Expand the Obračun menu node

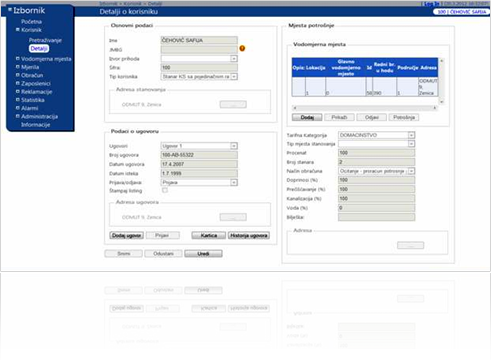[x=18, y=75]
